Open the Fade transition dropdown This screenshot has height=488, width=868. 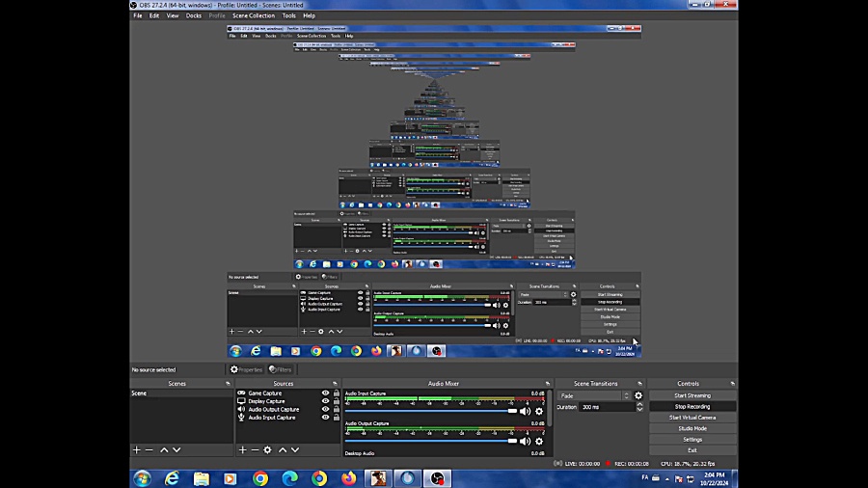(594, 395)
